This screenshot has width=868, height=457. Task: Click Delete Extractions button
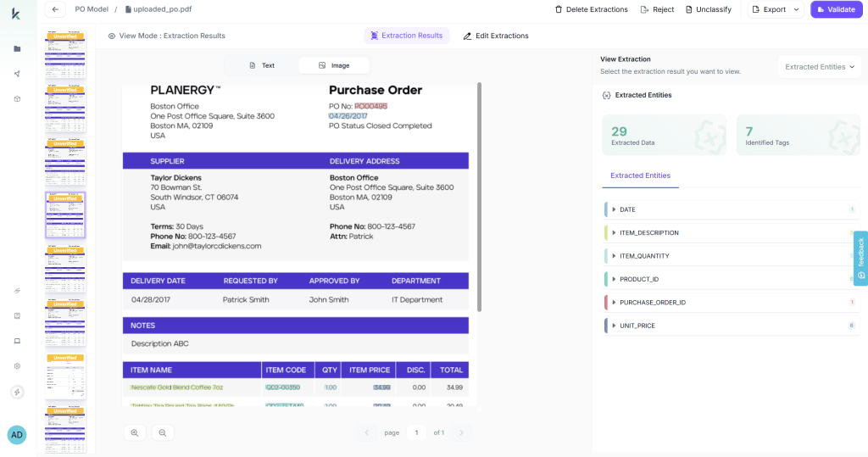click(591, 9)
